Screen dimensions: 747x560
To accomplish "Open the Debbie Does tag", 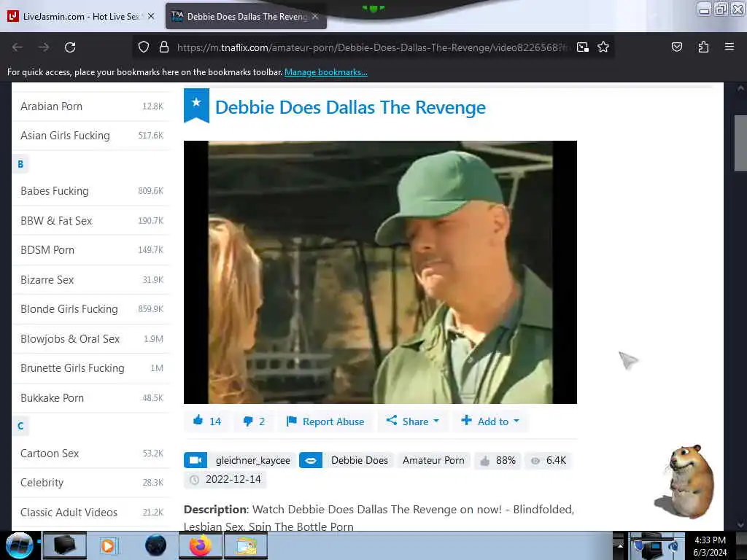I will click(x=360, y=460).
